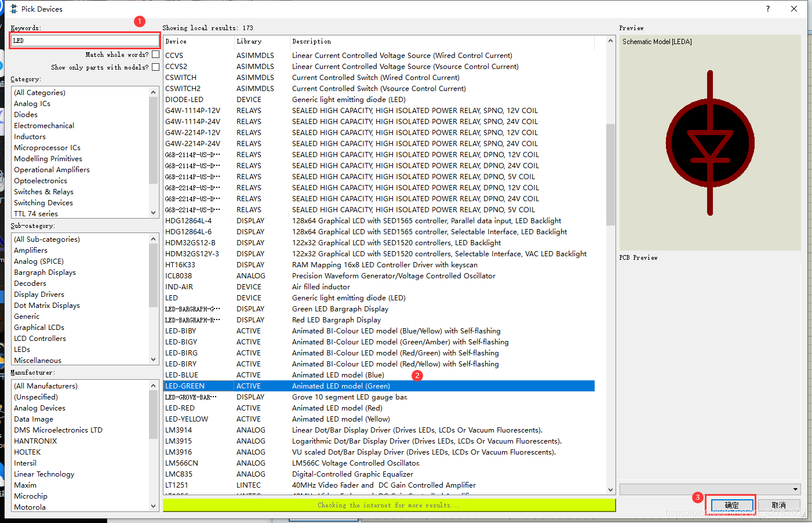Select the LT1251 device row
This screenshot has width=812, height=523.
pos(379,485)
